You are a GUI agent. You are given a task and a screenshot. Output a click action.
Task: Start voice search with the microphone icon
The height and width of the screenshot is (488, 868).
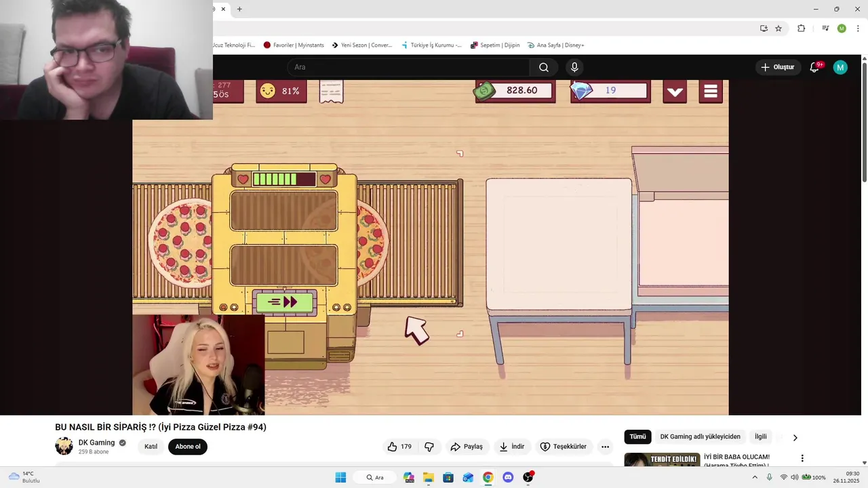click(x=574, y=67)
